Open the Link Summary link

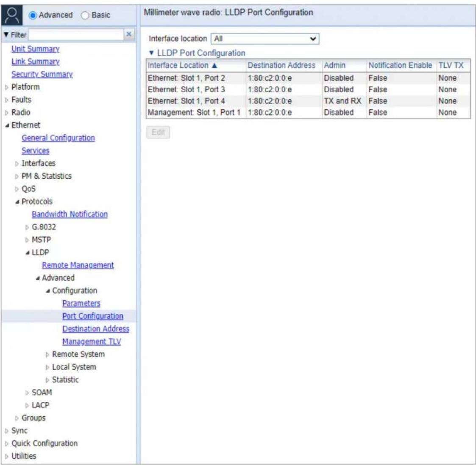36,61
